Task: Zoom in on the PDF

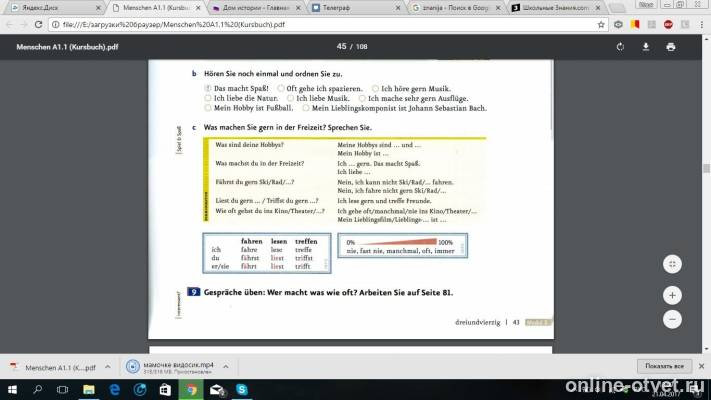Action: (x=672, y=295)
